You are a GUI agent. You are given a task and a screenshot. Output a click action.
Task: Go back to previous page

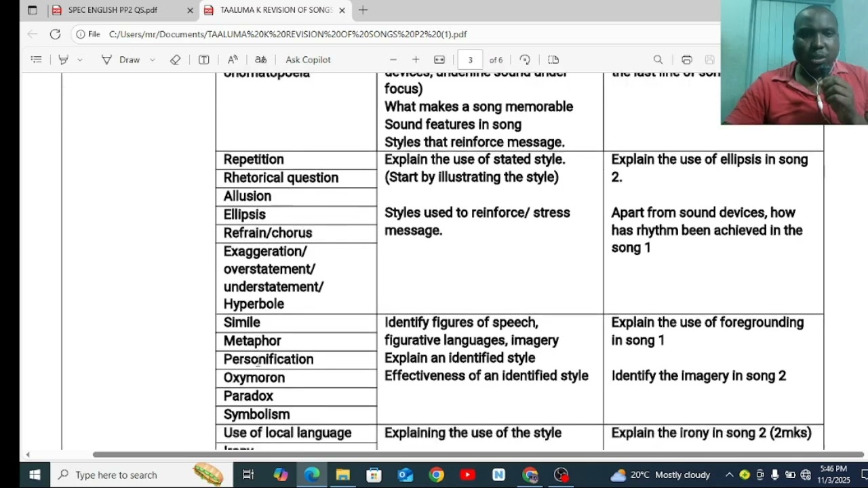33,34
